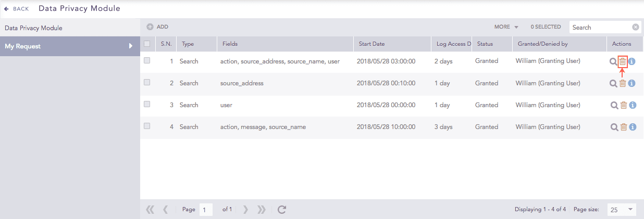The height and width of the screenshot is (219, 644).
Task: Open the search icon for request 4
Action: click(614, 127)
